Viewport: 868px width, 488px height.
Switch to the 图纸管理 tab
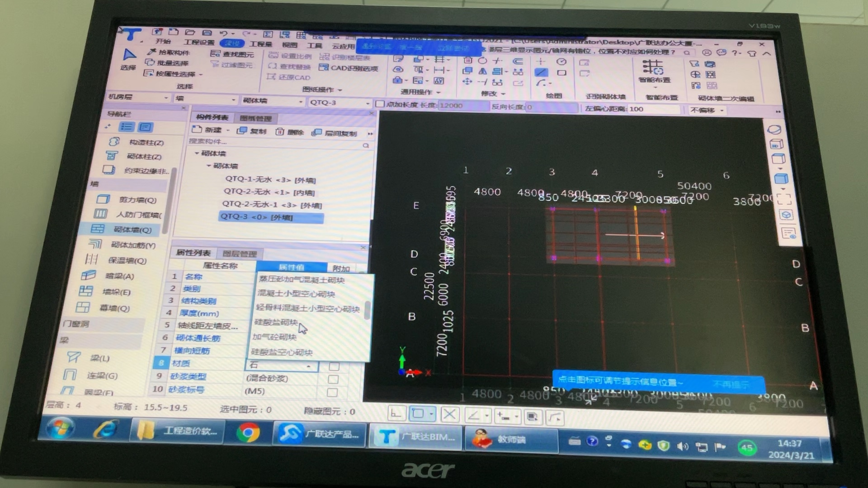point(256,118)
